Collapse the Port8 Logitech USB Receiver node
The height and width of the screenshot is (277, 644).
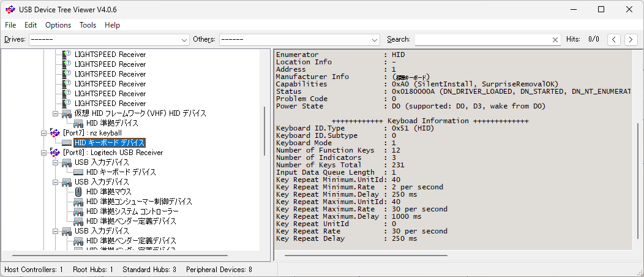(44, 153)
